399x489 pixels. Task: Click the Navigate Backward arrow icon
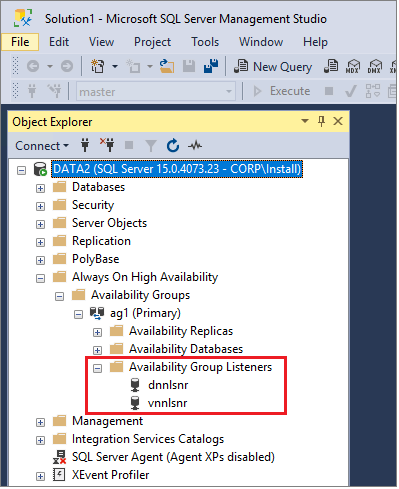click(33, 66)
